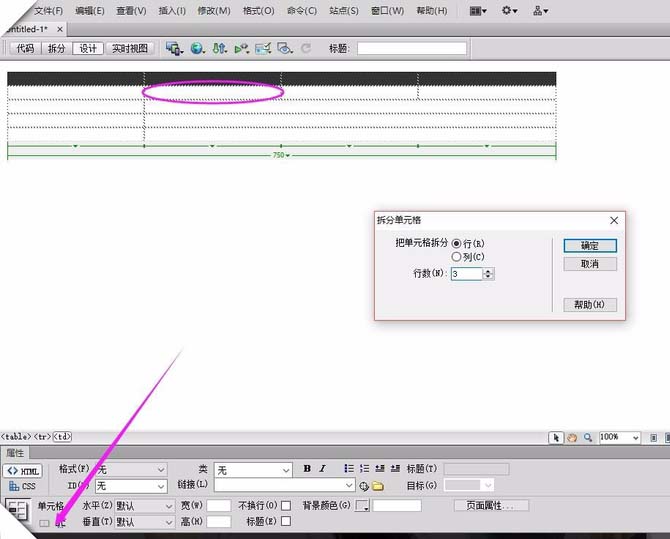Select the 列(C) radio button

click(x=456, y=256)
